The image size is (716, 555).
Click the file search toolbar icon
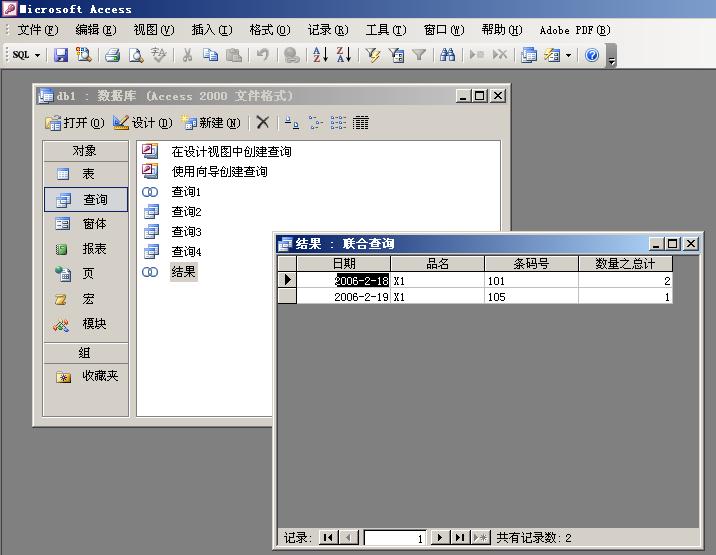(84, 55)
